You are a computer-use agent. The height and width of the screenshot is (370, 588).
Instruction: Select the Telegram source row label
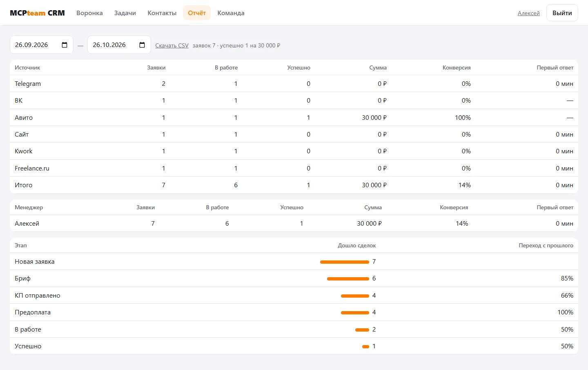(28, 84)
